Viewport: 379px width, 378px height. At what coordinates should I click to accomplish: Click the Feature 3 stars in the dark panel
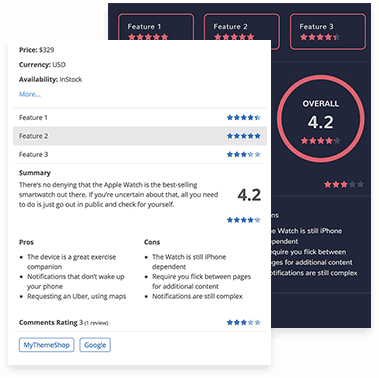tap(320, 37)
